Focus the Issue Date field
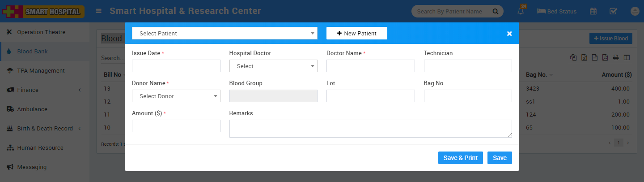The image size is (644, 182). click(x=176, y=66)
